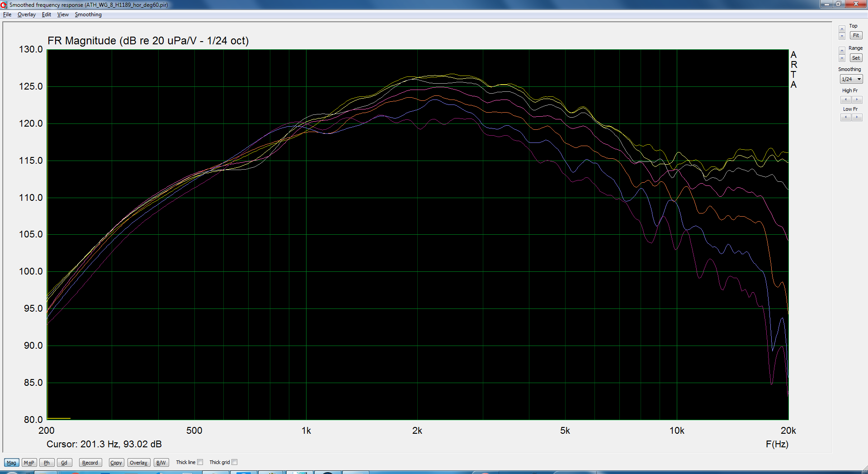
Task: Switch to M+P magnitude and phase view
Action: tap(29, 463)
